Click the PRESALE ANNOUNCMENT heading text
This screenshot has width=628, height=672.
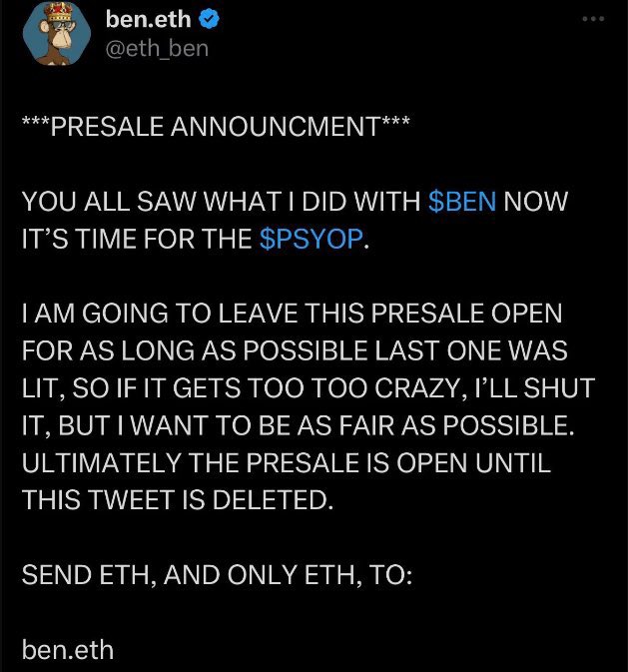(216, 127)
